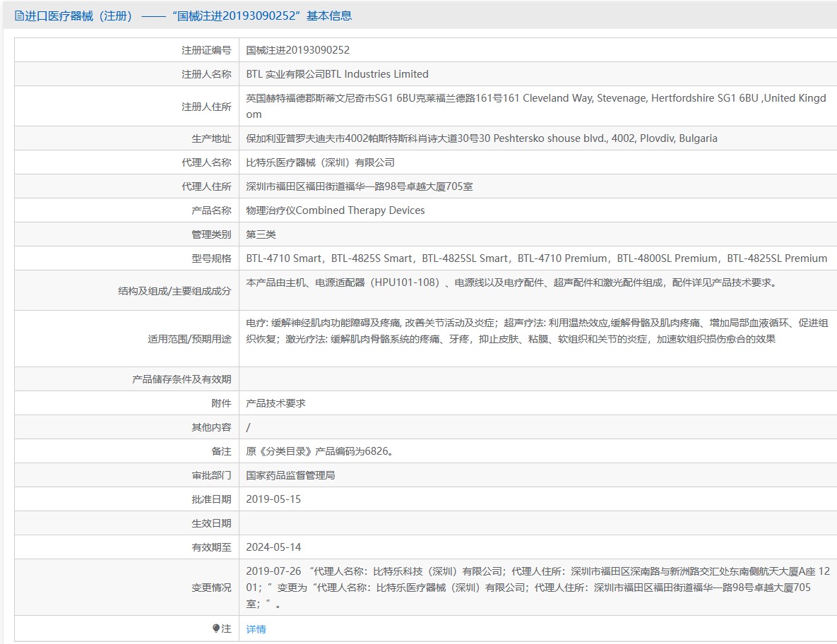The image size is (837, 644).
Task: Click 比特乐医疗器械（深圳）有限公司 agent name value
Action: coord(320,162)
